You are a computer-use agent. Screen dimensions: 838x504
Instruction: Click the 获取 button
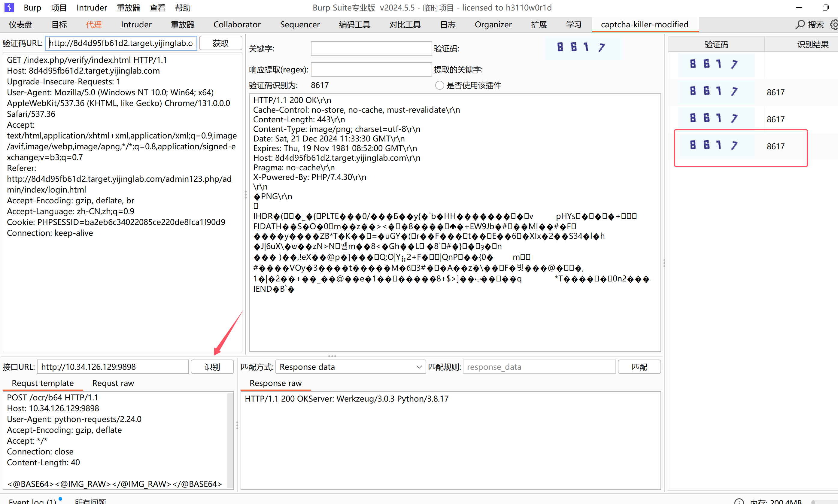pyautogui.click(x=220, y=43)
